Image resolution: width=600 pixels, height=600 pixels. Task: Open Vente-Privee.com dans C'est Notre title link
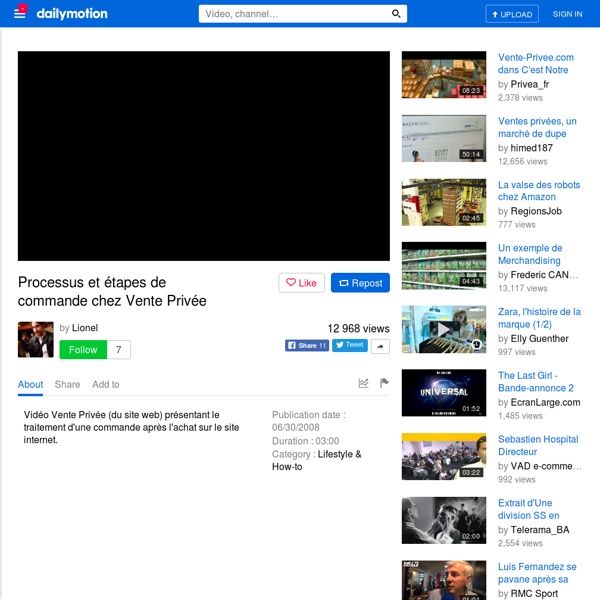(x=536, y=64)
